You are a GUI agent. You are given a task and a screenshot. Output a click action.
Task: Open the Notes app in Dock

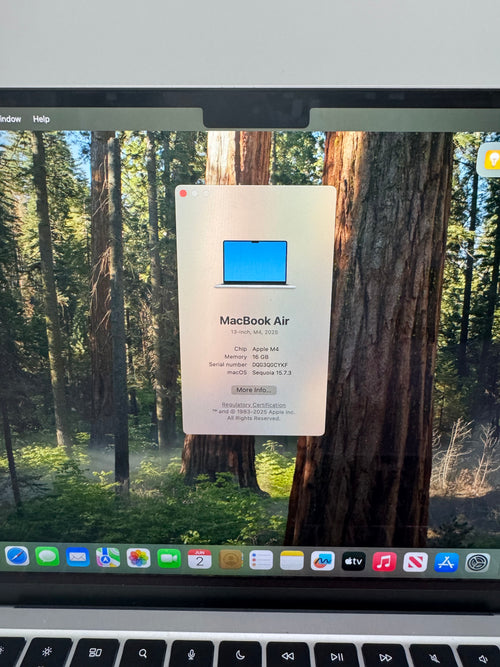pos(292,560)
